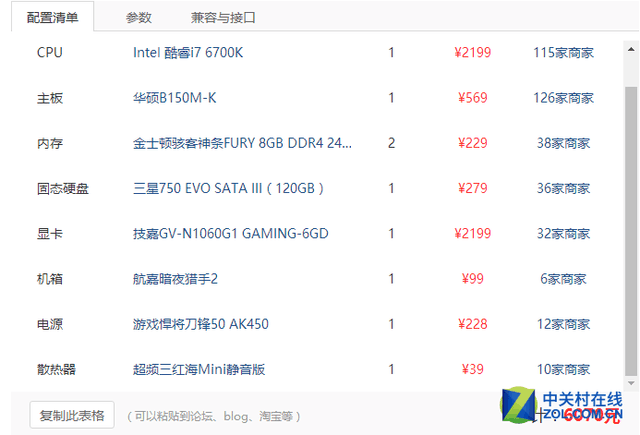Click the 主板 category label

click(50, 98)
